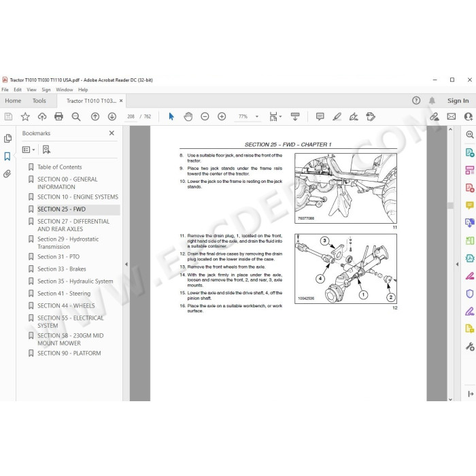The image size is (476, 476).
Task: Open Fill & Sign tool in right pane
Action: coord(470,311)
